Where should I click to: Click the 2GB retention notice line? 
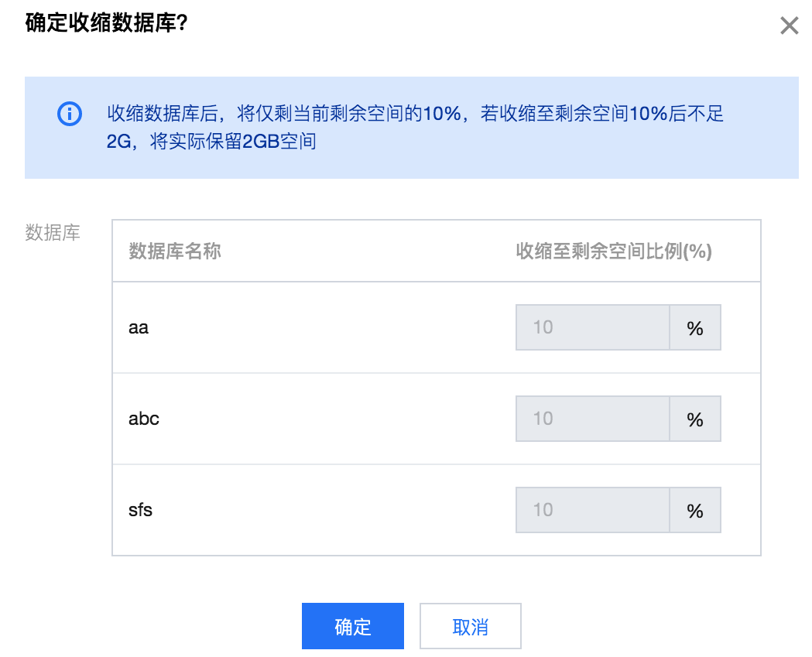coord(211,141)
